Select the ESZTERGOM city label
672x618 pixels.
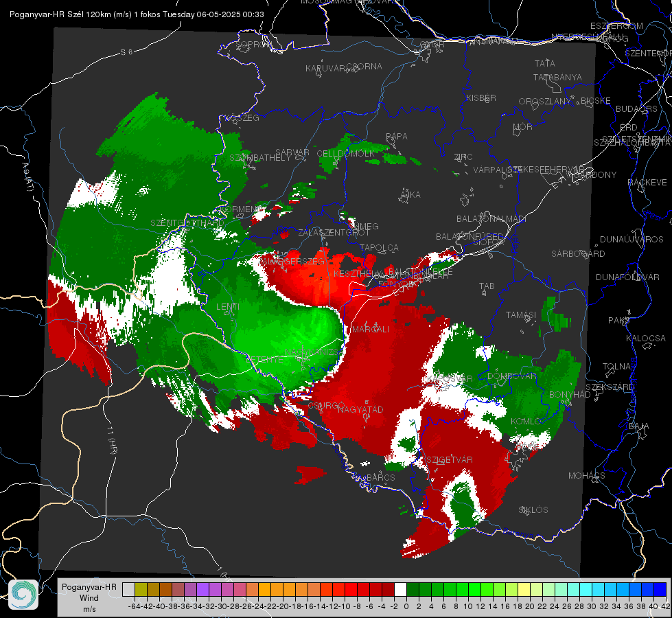616,26
